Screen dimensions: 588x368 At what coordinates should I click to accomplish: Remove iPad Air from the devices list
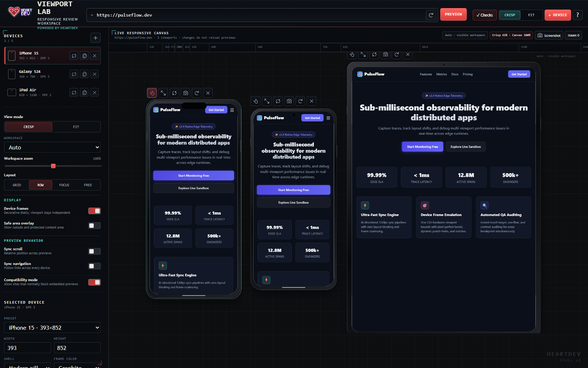(x=95, y=92)
